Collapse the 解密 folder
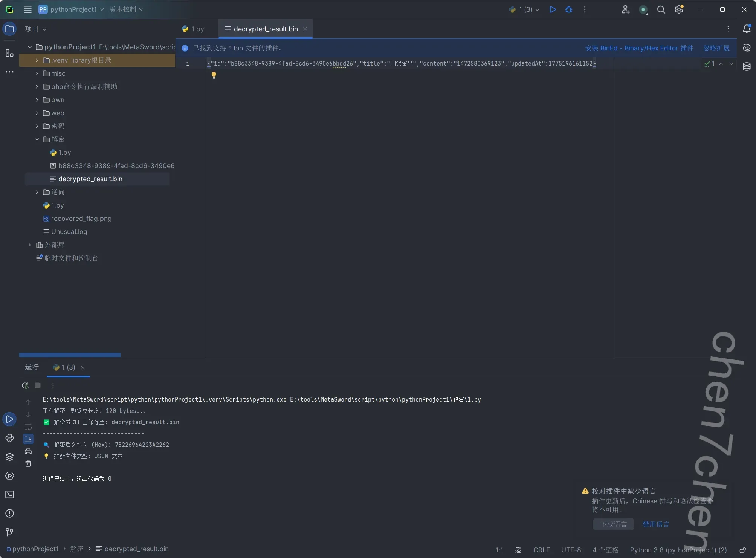 tap(37, 139)
